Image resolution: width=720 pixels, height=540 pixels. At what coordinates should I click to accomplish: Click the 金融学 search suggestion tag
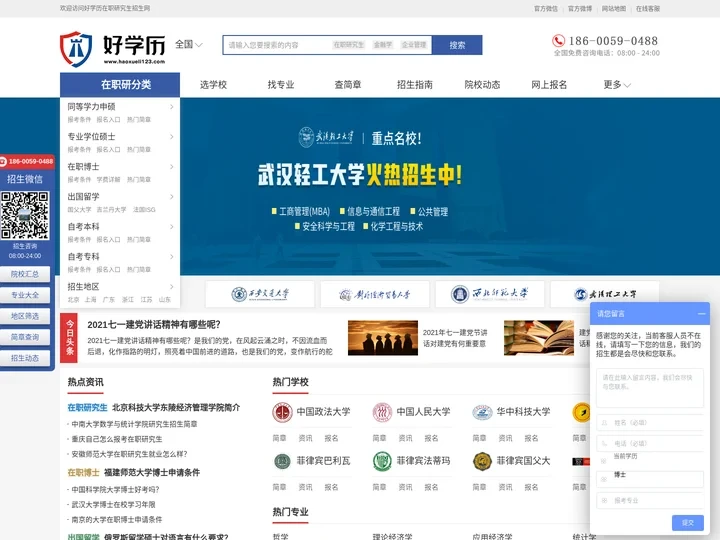click(383, 45)
